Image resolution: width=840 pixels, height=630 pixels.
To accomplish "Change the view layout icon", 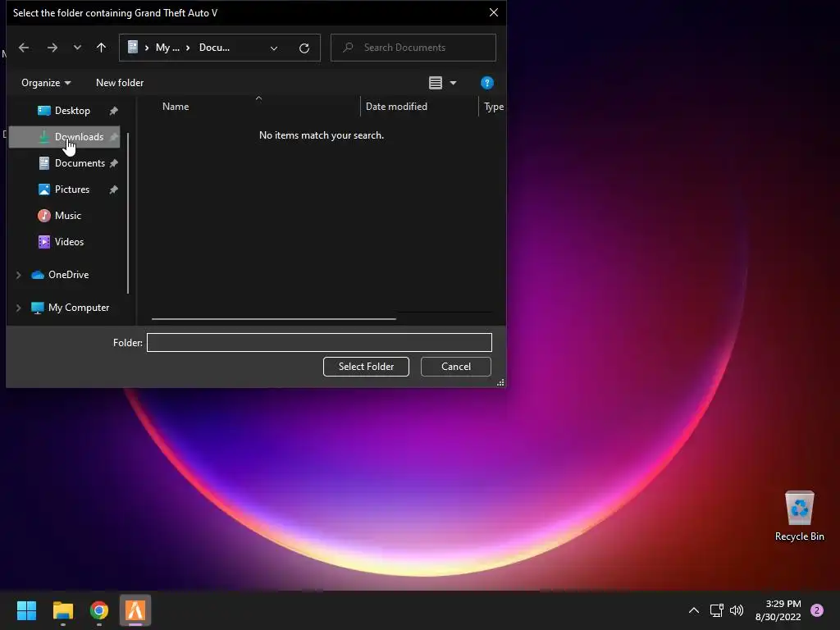I will pyautogui.click(x=436, y=83).
